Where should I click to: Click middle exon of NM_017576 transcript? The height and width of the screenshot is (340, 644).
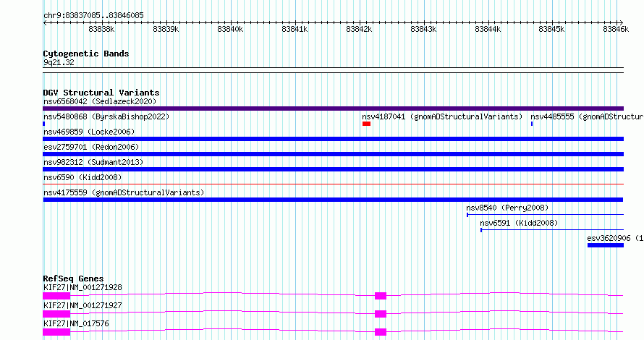[x=381, y=332]
